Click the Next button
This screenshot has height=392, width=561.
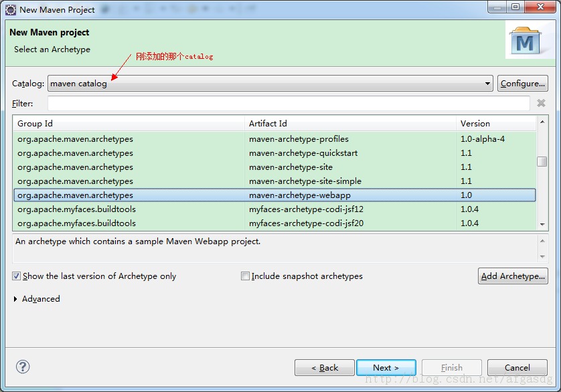coord(386,368)
